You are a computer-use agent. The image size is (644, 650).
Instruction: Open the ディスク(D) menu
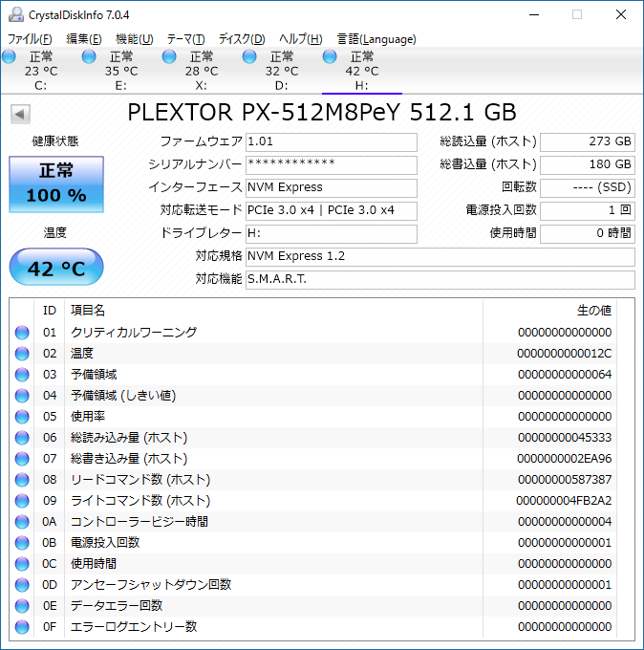click(x=242, y=39)
